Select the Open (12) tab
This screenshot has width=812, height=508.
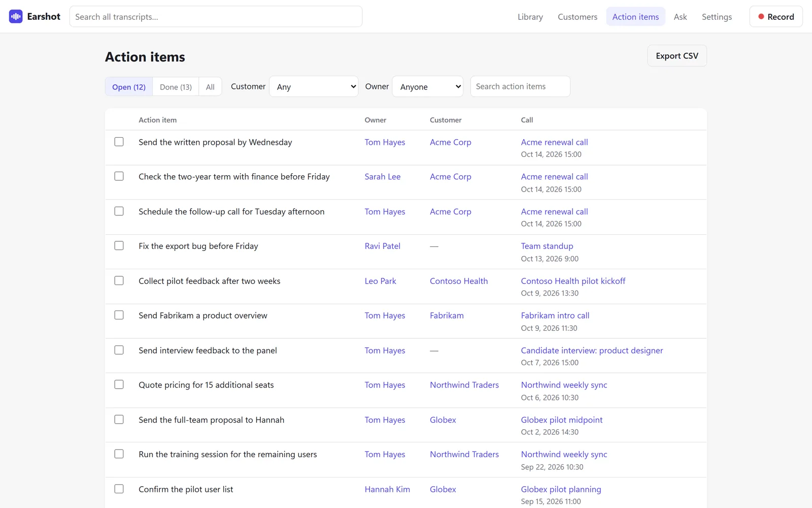[129, 87]
